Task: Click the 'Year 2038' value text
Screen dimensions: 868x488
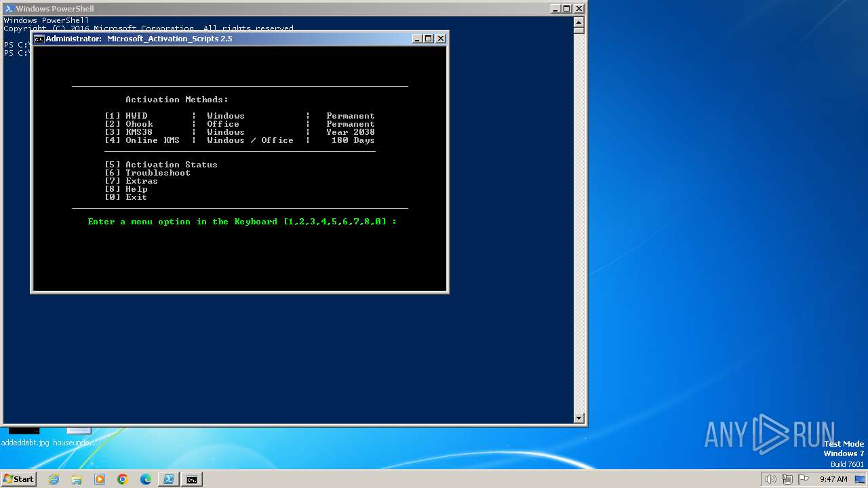Action: click(351, 132)
